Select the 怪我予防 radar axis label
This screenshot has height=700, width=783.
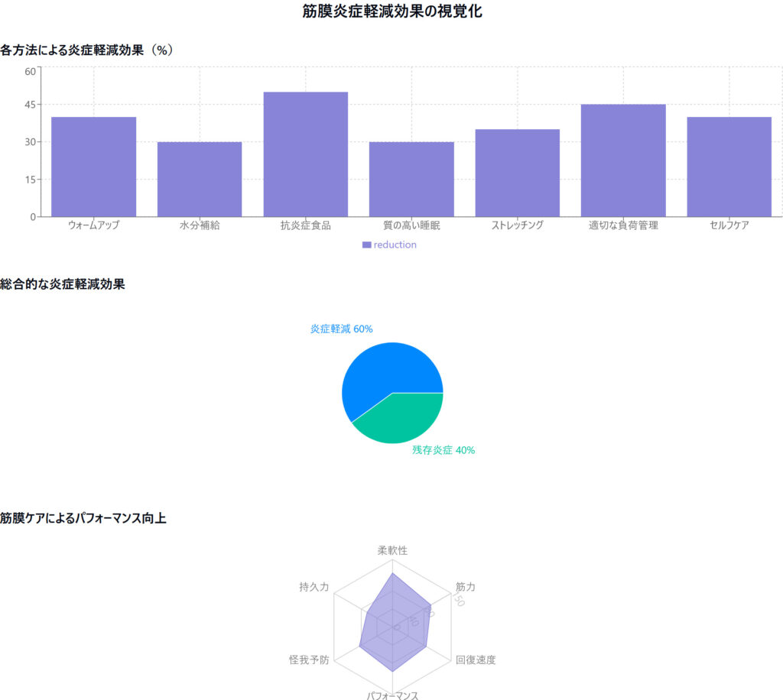pyautogui.click(x=309, y=660)
